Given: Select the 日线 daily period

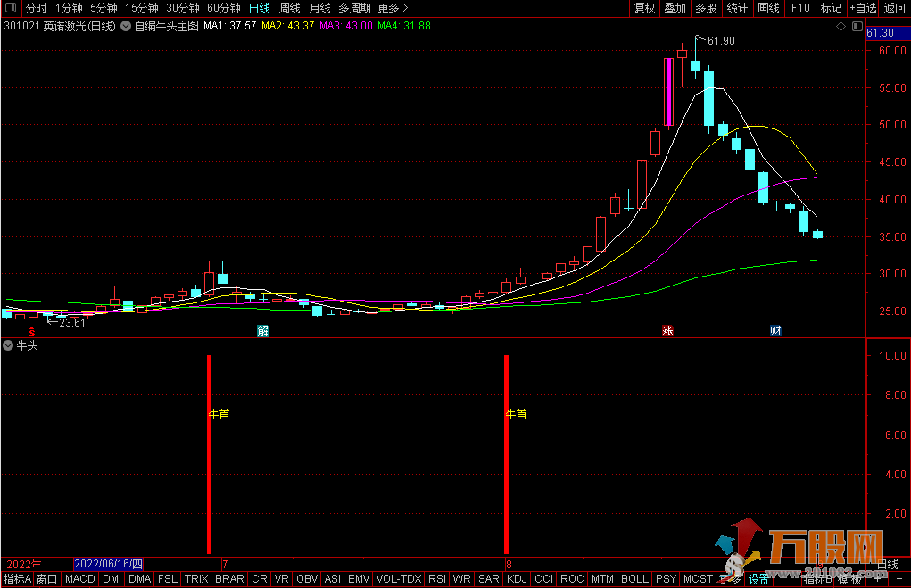Looking at the screenshot, I should pos(259,8).
